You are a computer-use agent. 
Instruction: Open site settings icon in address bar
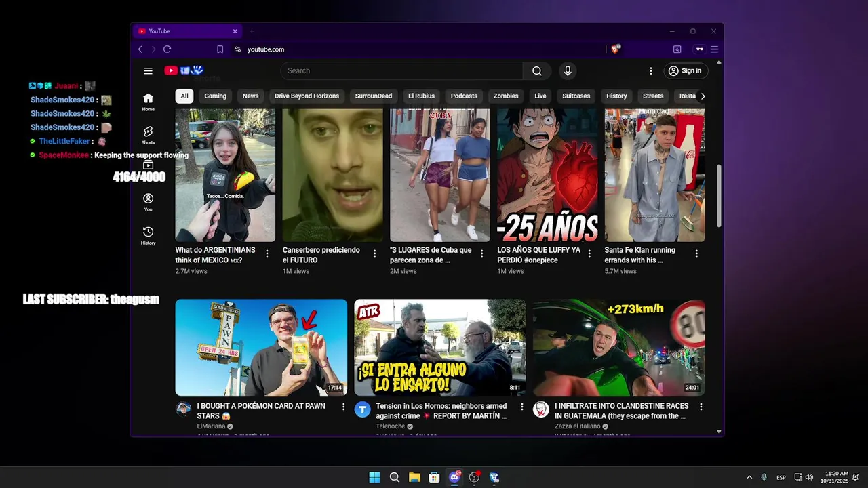tap(237, 49)
